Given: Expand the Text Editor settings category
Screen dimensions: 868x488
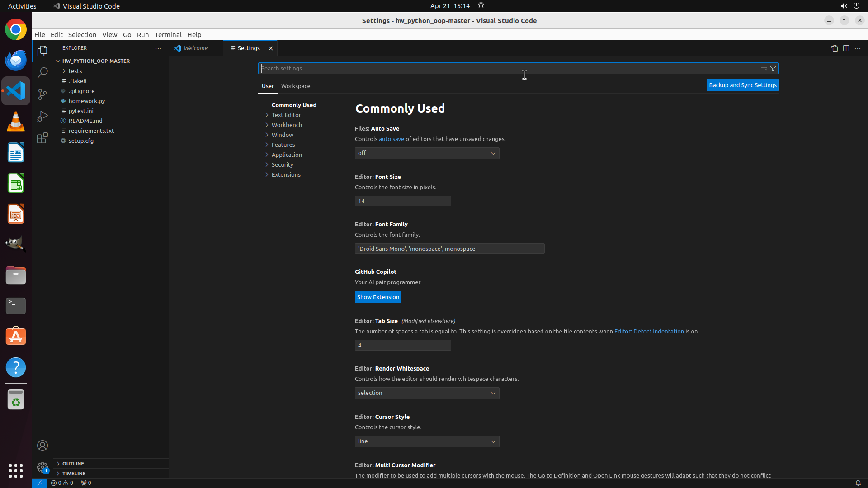Looking at the screenshot, I should (x=286, y=115).
